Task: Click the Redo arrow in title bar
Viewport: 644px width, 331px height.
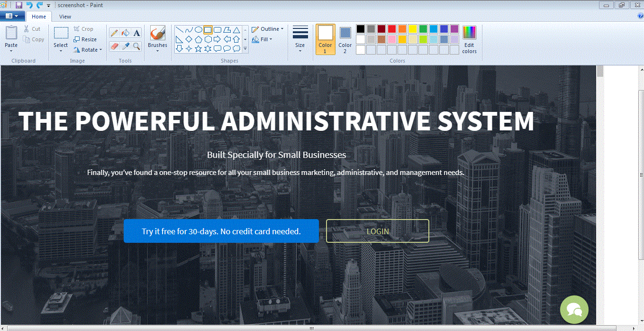Action: 39,5
